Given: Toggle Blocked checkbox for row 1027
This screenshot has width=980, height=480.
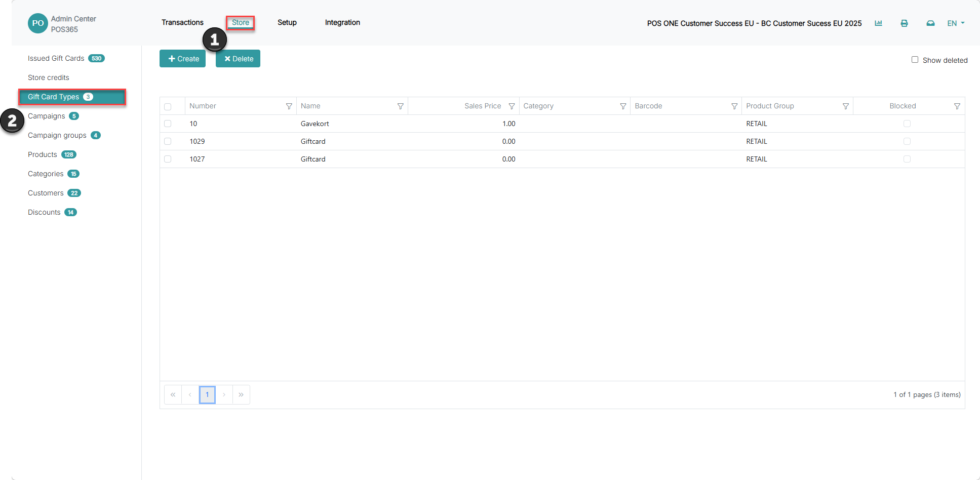Looking at the screenshot, I should click(x=907, y=159).
